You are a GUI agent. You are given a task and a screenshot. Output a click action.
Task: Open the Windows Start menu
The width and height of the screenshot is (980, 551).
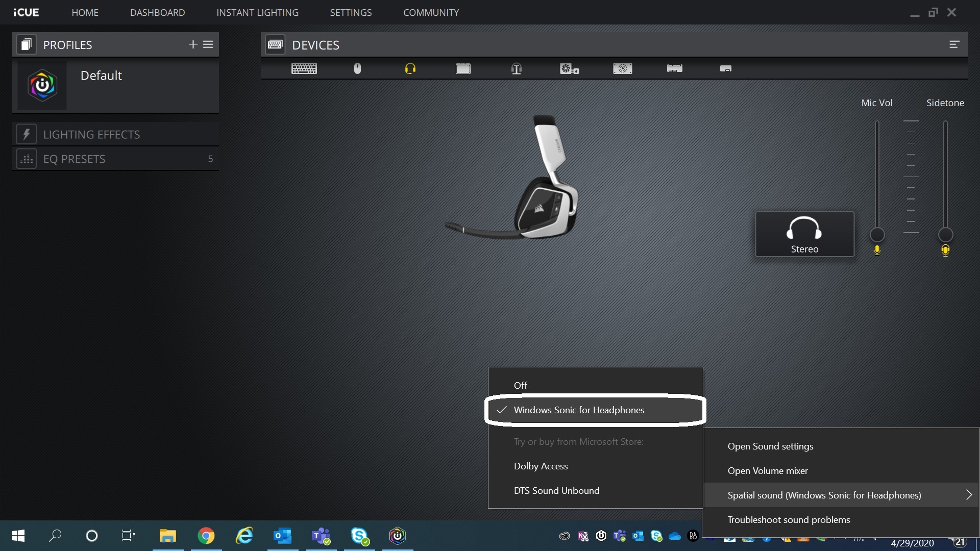point(18,536)
